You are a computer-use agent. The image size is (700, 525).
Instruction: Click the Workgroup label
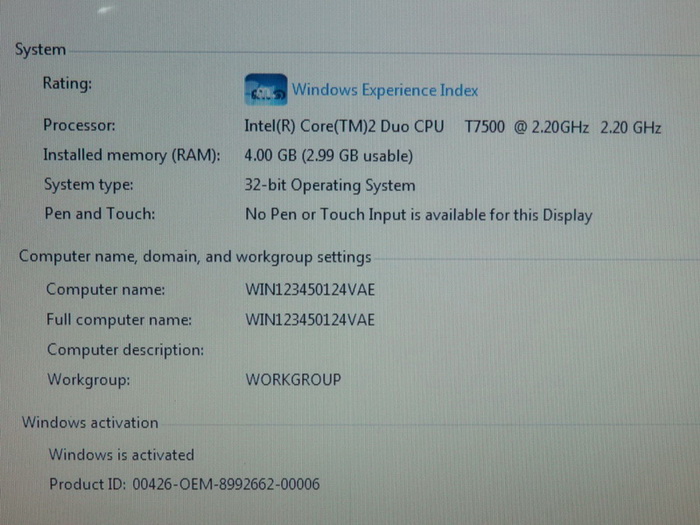[x=89, y=379]
